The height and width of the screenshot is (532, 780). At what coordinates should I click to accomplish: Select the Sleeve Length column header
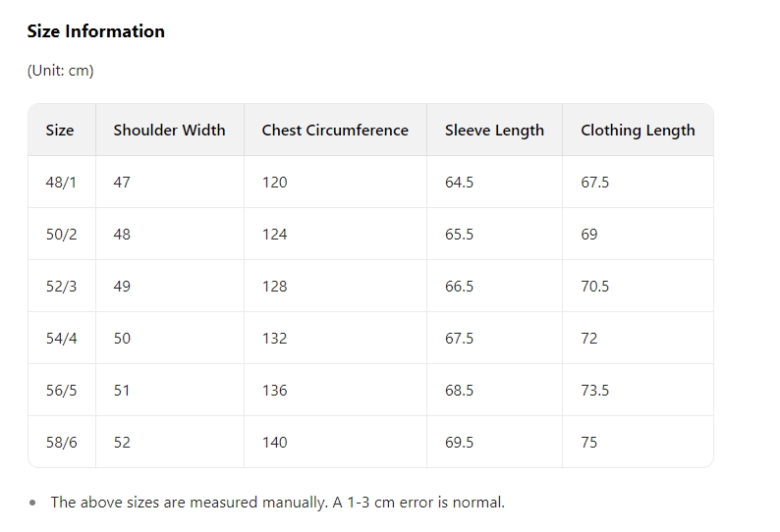coord(494,130)
